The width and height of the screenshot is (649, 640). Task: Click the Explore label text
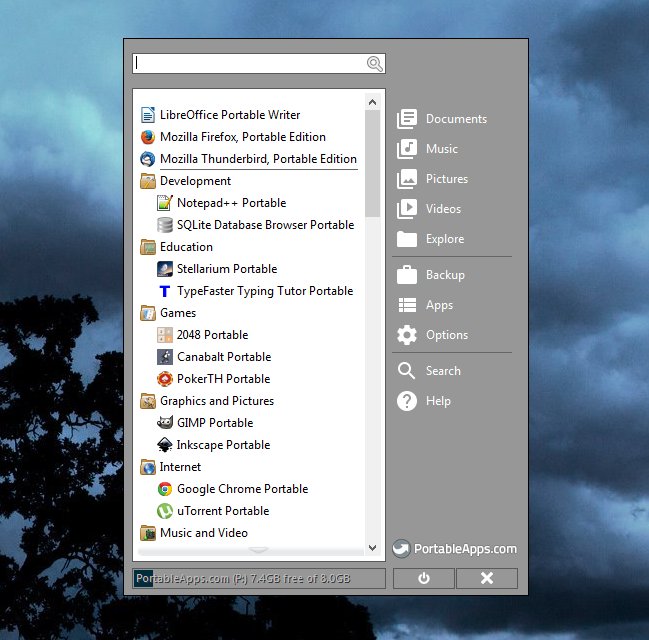tap(445, 239)
